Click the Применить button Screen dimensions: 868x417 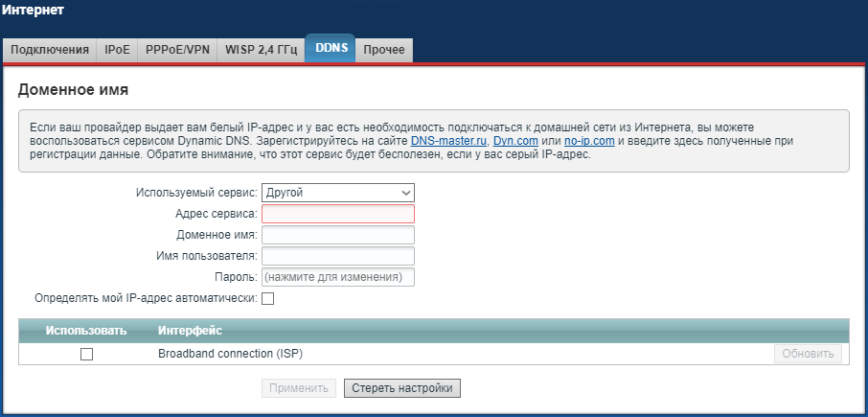coord(298,388)
